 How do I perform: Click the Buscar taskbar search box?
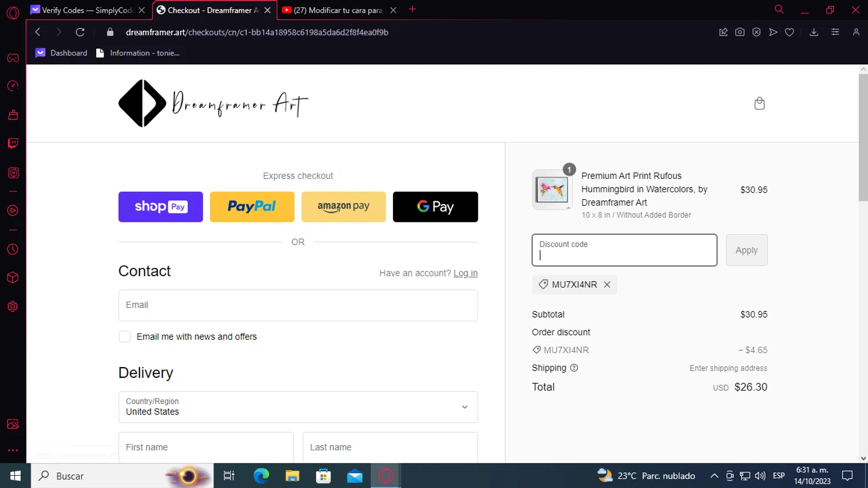point(122,476)
